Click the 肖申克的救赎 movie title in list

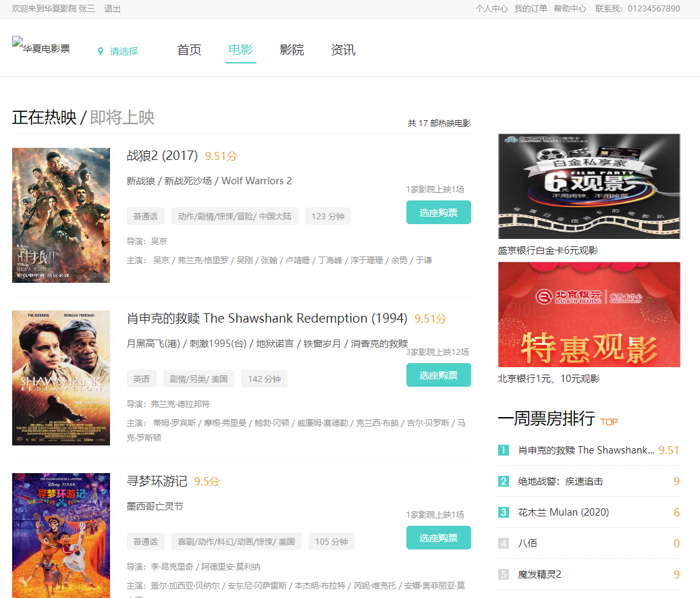click(267, 318)
